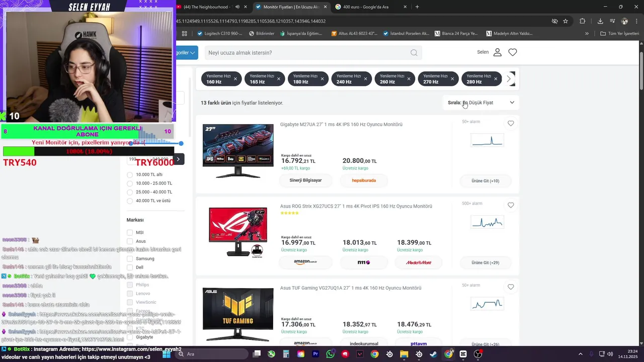
Task: Check the Philips brand checkbox
Action: [130, 285]
